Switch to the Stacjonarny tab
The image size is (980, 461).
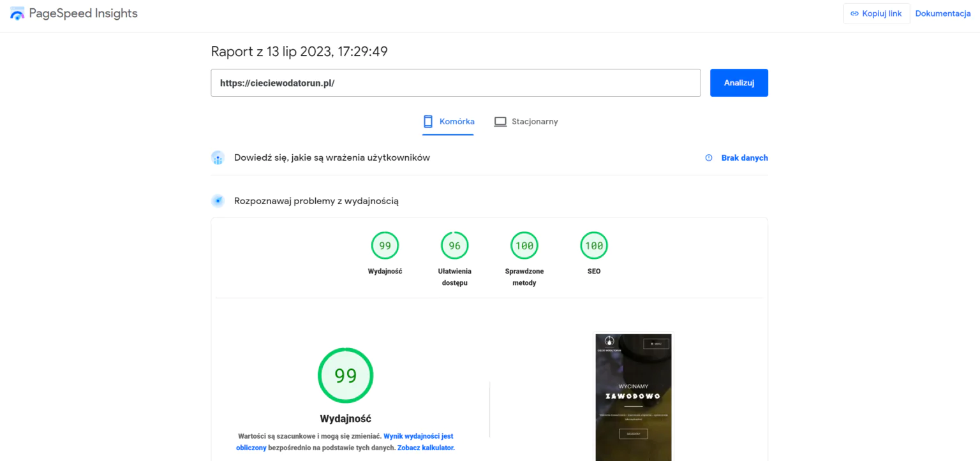(x=526, y=122)
